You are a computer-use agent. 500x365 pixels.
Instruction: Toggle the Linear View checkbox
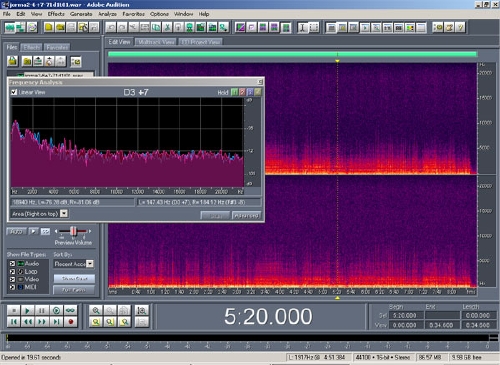tap(14, 92)
